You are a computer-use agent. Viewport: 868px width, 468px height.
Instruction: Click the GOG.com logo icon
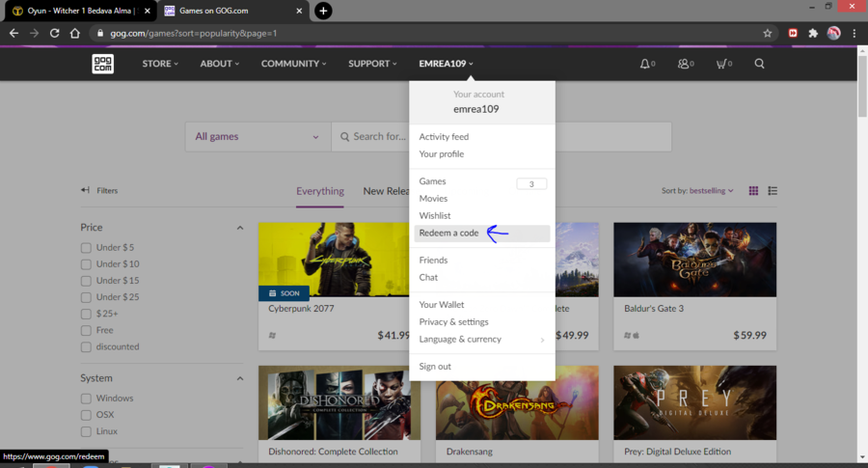pos(103,64)
